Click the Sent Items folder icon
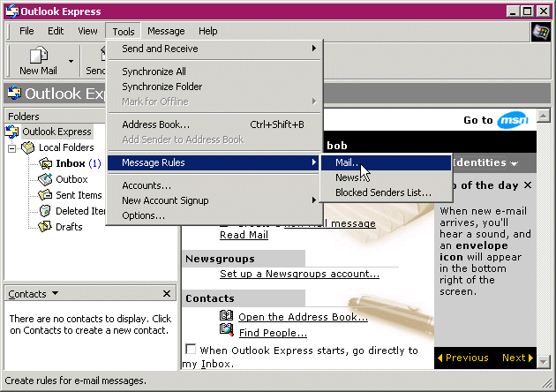556x392 pixels. (x=45, y=195)
